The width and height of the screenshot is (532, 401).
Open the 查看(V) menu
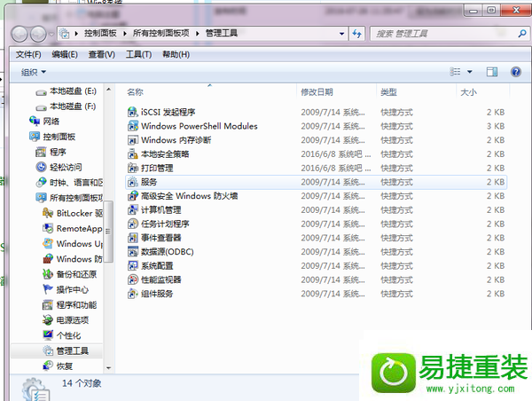coord(101,54)
